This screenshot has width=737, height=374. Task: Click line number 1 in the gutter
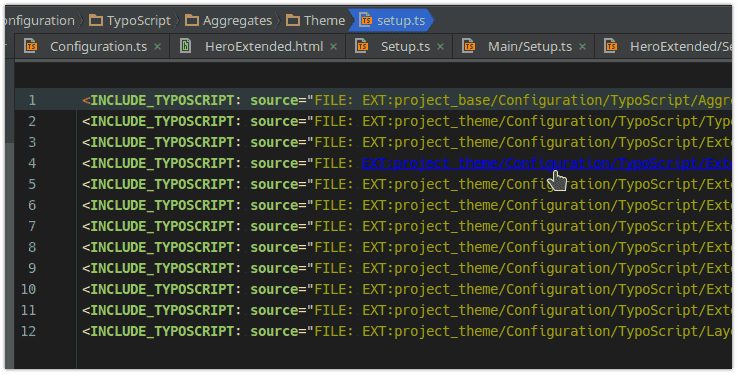click(x=32, y=100)
